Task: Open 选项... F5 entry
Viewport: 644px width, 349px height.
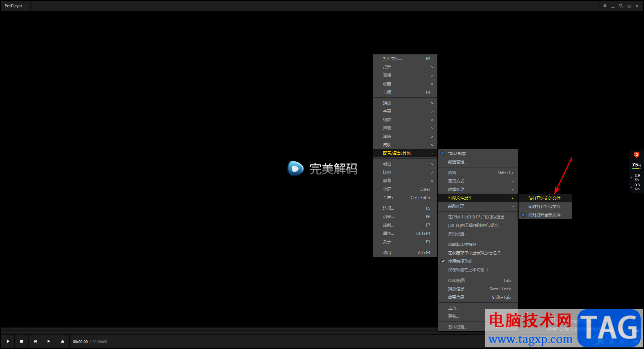Action: [x=405, y=208]
